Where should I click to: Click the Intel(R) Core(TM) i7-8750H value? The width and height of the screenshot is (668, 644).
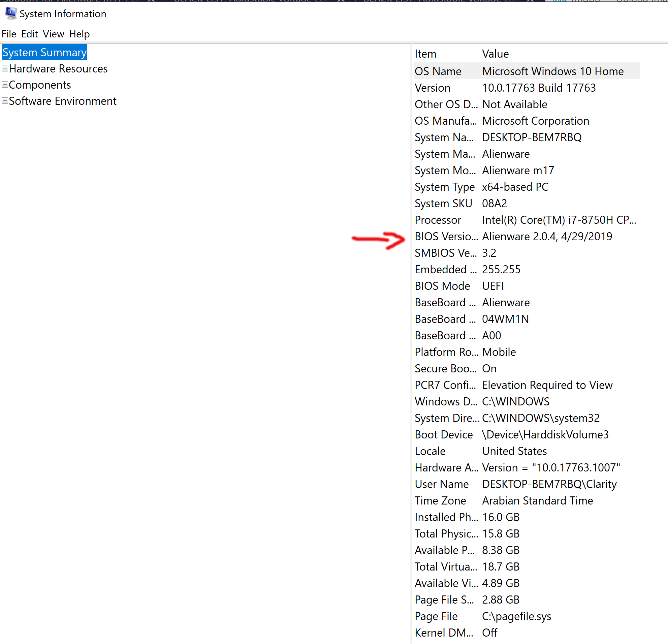pos(559,220)
